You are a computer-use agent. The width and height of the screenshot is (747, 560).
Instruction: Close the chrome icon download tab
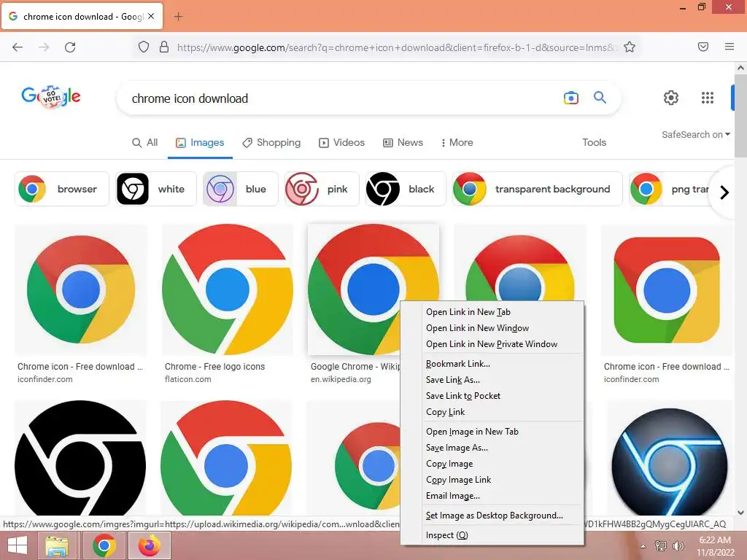pyautogui.click(x=151, y=16)
